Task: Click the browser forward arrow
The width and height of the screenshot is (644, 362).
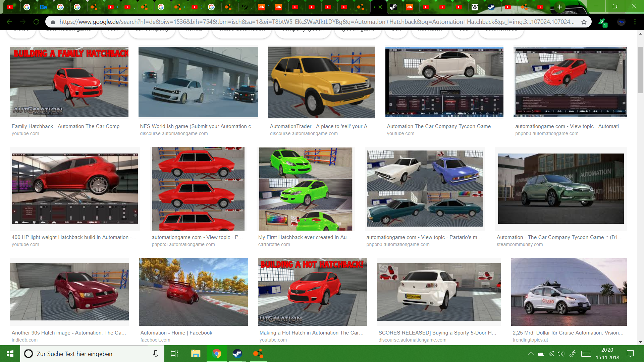Action: pos(23,22)
